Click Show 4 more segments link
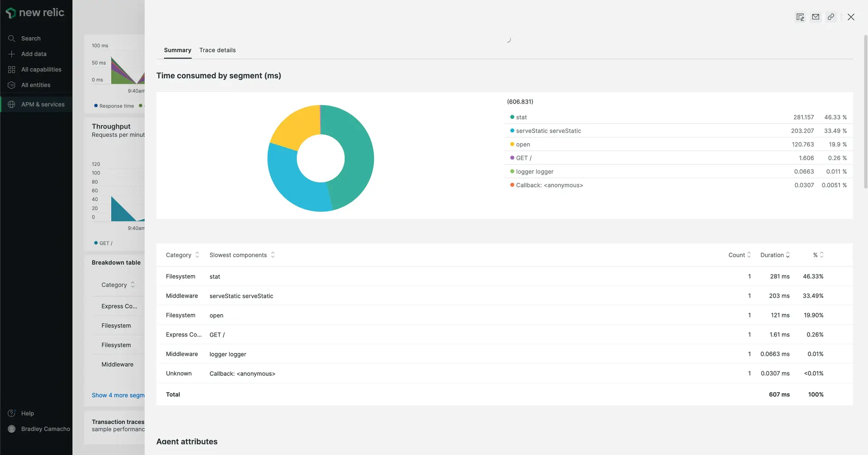The height and width of the screenshot is (455, 868). point(118,395)
